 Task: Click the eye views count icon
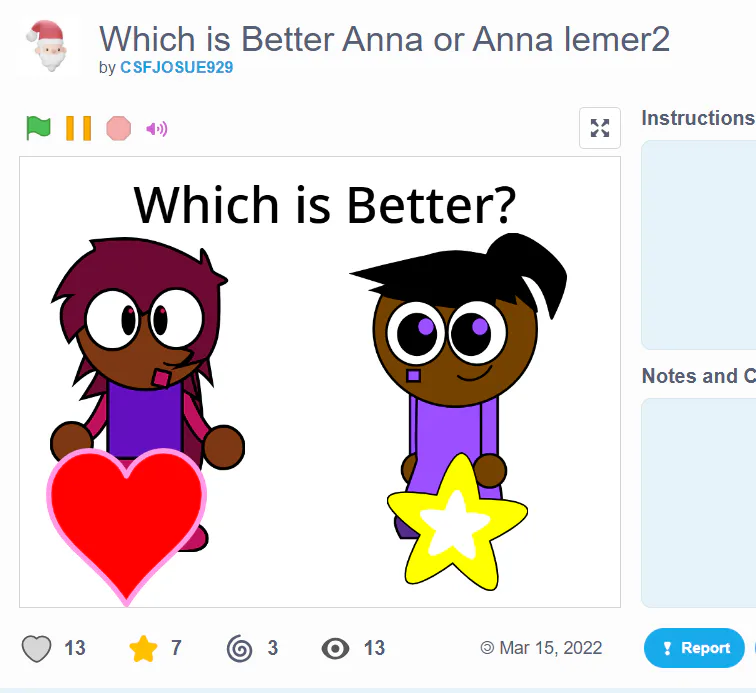coord(336,649)
